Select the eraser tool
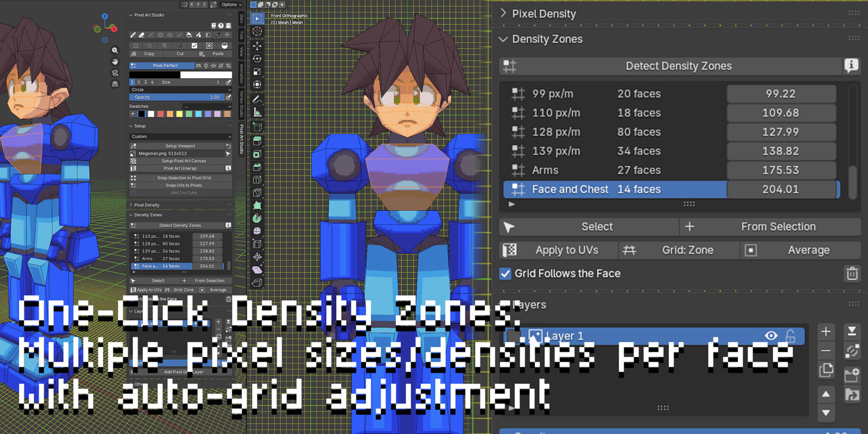 (142, 35)
